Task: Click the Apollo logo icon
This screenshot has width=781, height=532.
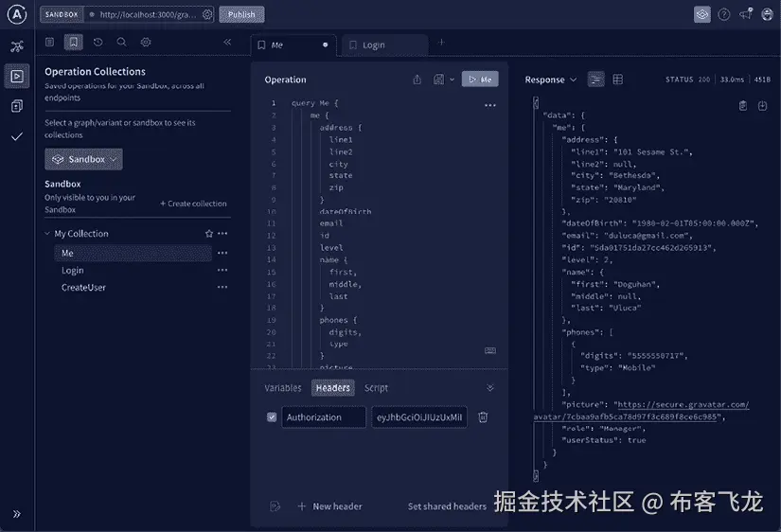Action: (17, 14)
